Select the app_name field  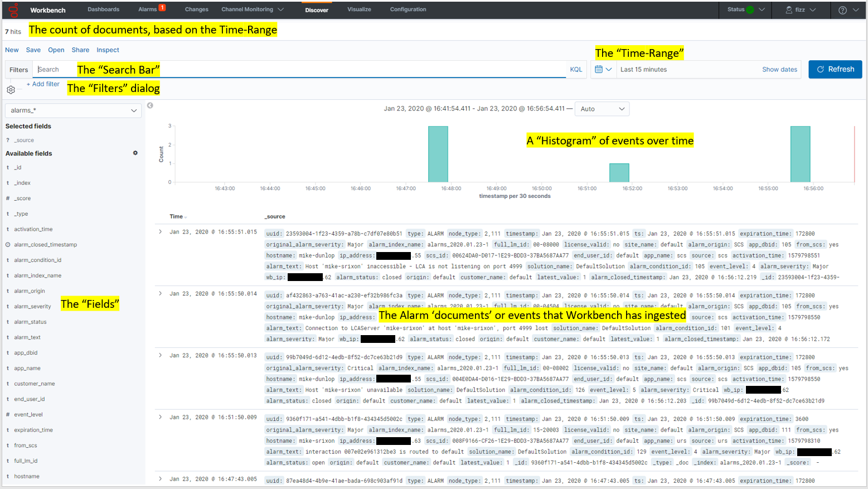27,369
